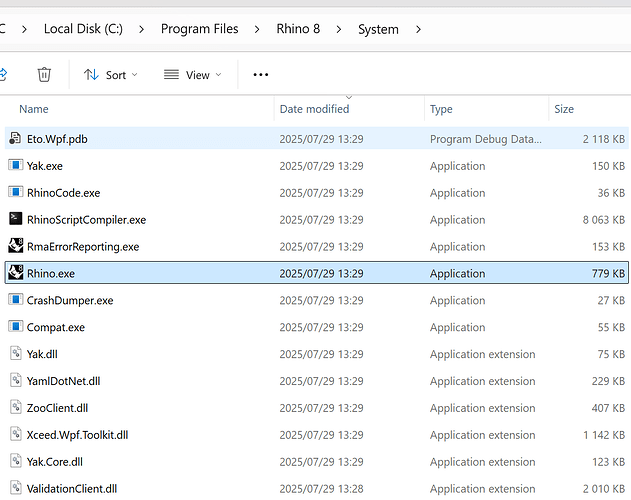The height and width of the screenshot is (500, 631).
Task: Select the Yak.Core.dll file name
Action: coord(55,462)
